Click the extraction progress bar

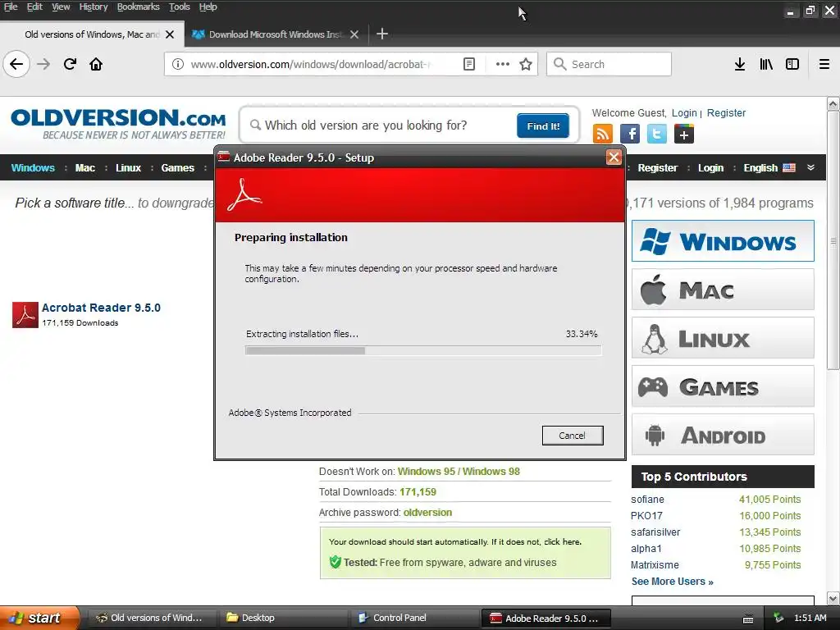(423, 351)
